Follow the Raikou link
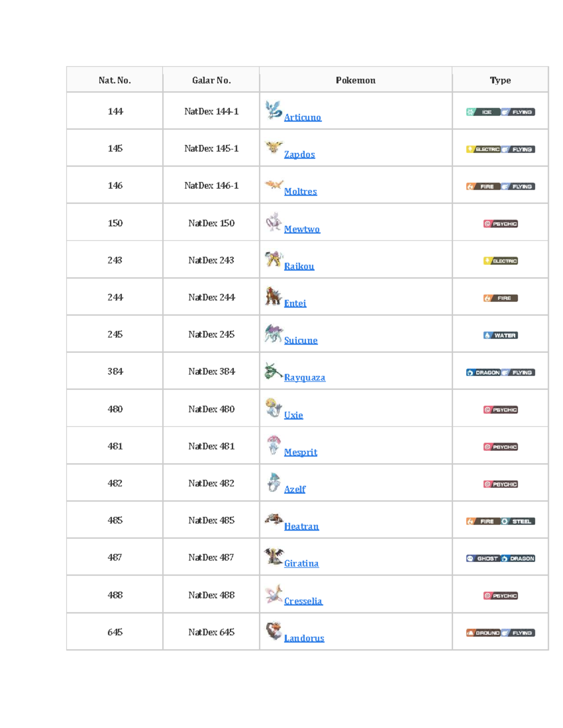The width and height of the screenshot is (563, 728). pos(299,266)
